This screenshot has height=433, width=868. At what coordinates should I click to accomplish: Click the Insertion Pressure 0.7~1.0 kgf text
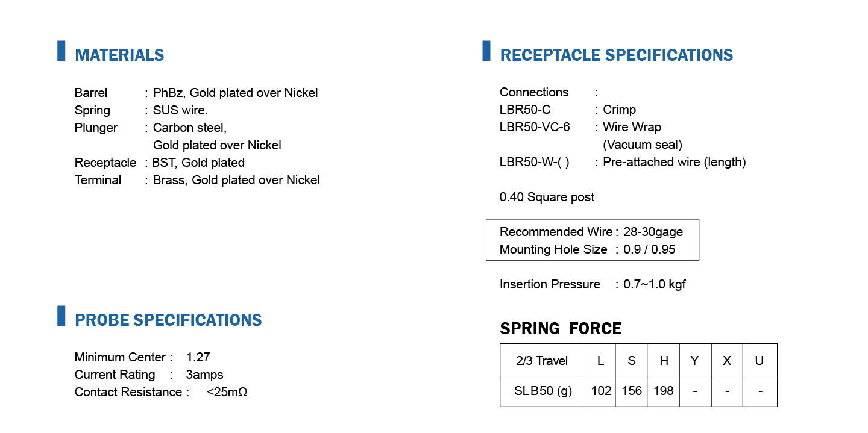coord(592,284)
